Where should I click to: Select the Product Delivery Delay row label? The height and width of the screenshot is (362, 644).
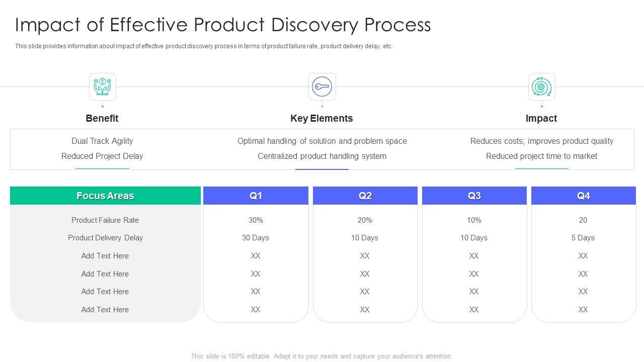point(105,238)
